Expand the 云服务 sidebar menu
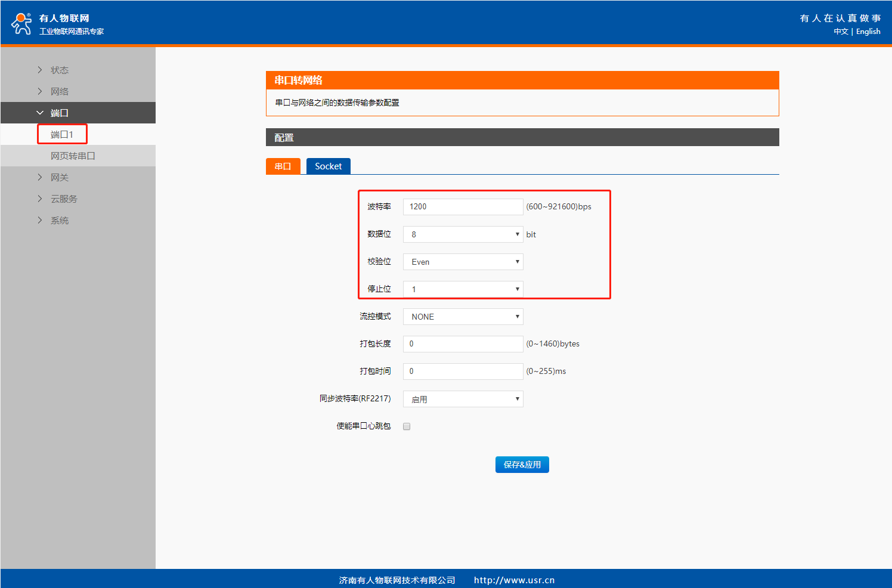The width and height of the screenshot is (892, 588). pyautogui.click(x=63, y=199)
